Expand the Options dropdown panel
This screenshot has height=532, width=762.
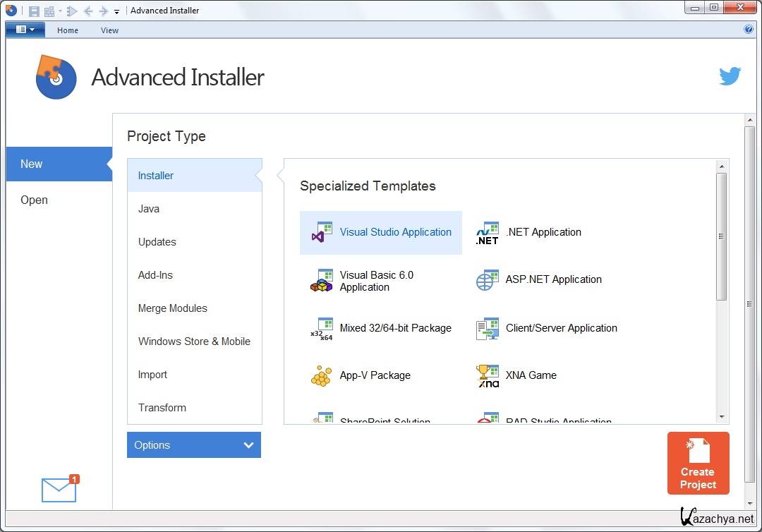coord(194,445)
